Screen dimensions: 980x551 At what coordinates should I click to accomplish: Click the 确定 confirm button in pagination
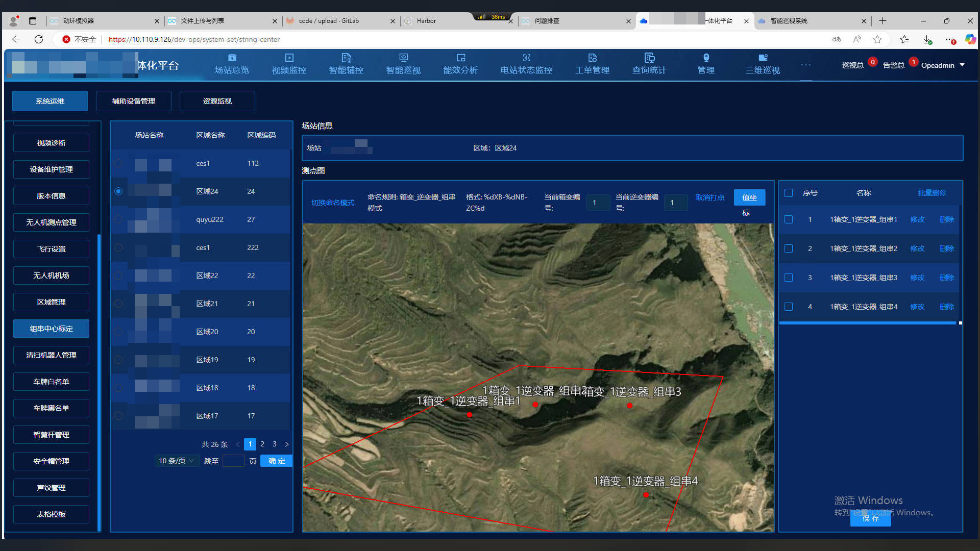click(277, 461)
